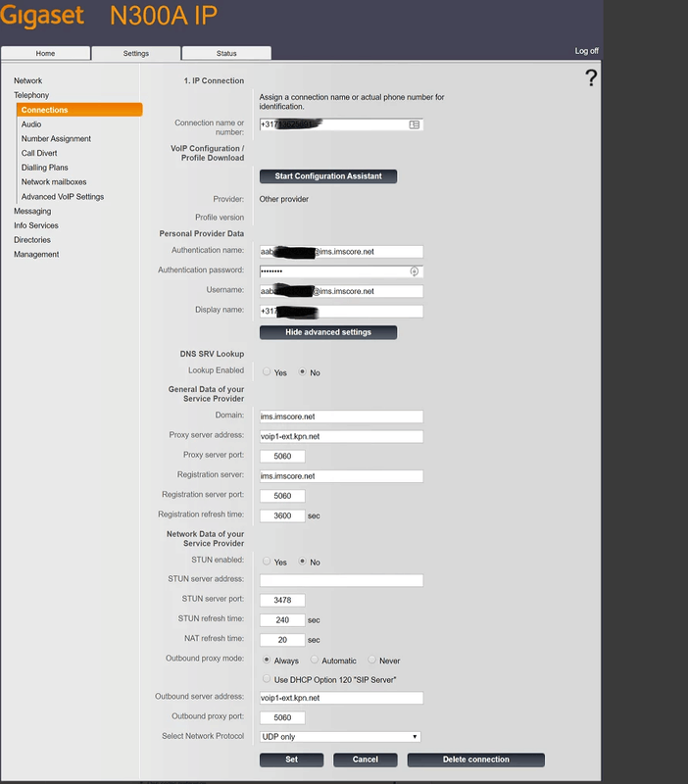
Task: Open Messaging in the sidebar
Action: coord(32,211)
